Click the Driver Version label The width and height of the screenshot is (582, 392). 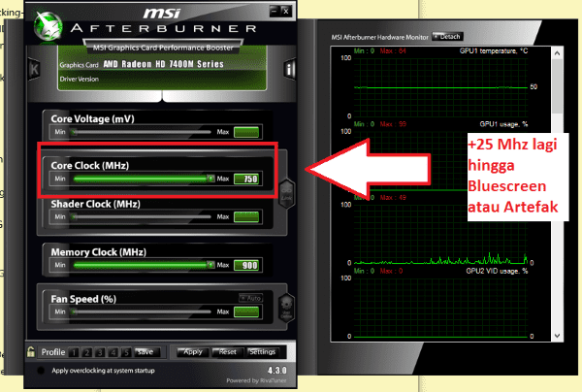click(x=80, y=79)
